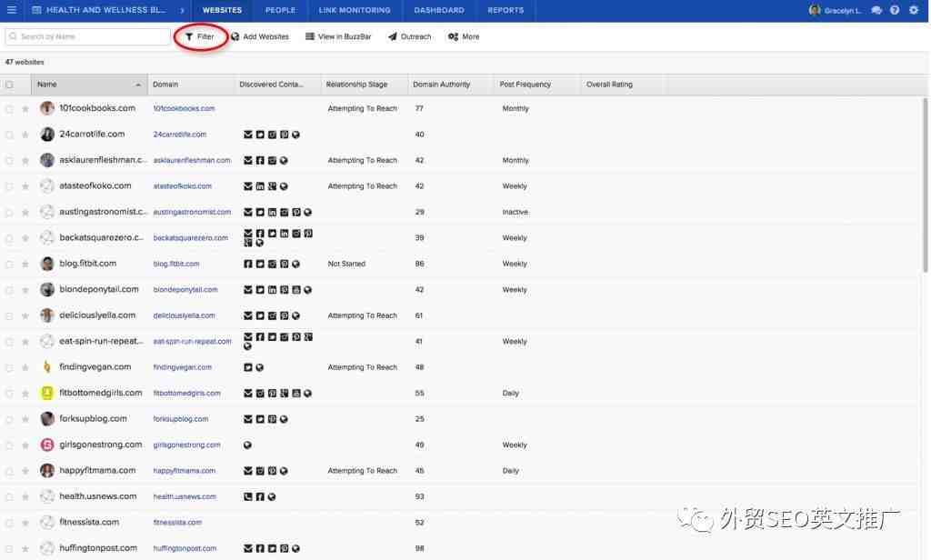
Task: Open the settings gear icon
Action: pos(913,10)
